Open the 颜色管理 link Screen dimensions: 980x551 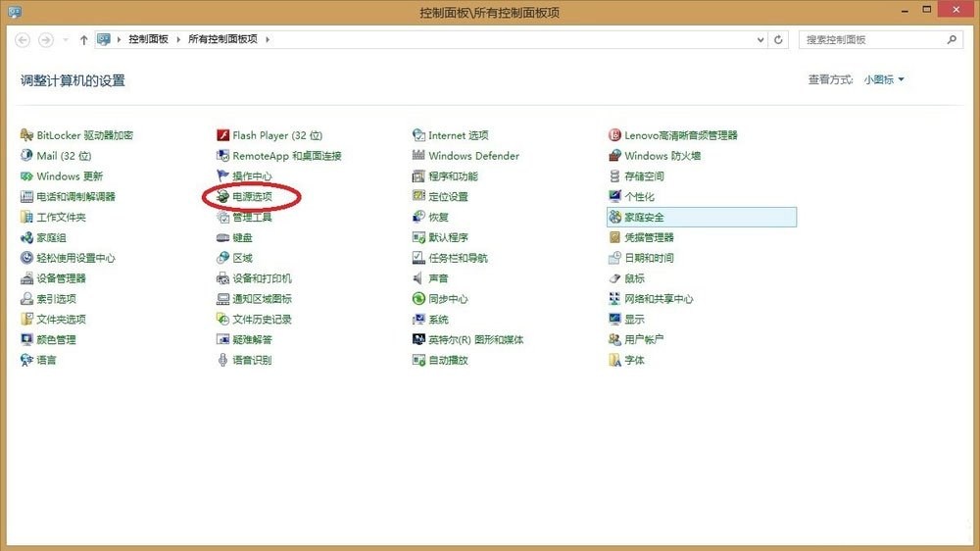[x=56, y=339]
